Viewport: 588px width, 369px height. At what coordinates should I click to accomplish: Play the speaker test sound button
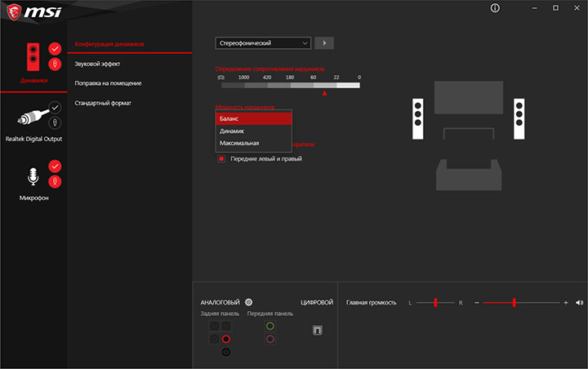point(324,43)
